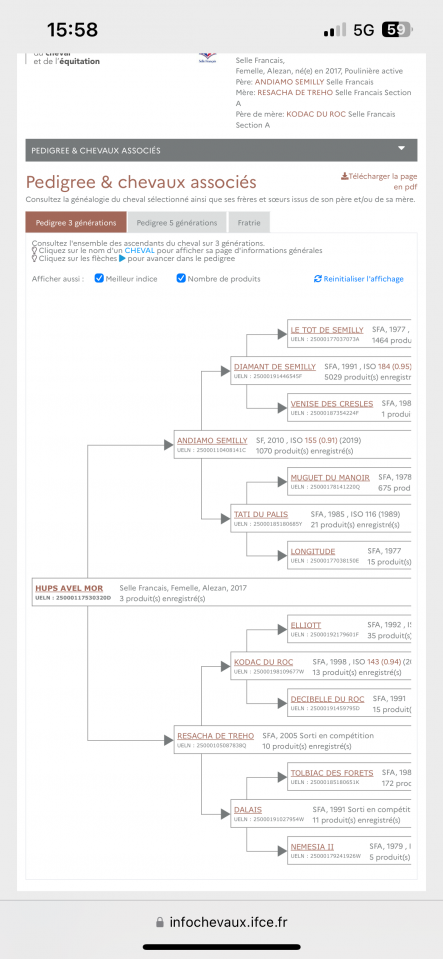Click the arrow leading to DIAMANT DE SEMILLY
Image resolution: width=443 pixels, height=959 pixels.
coord(225,371)
